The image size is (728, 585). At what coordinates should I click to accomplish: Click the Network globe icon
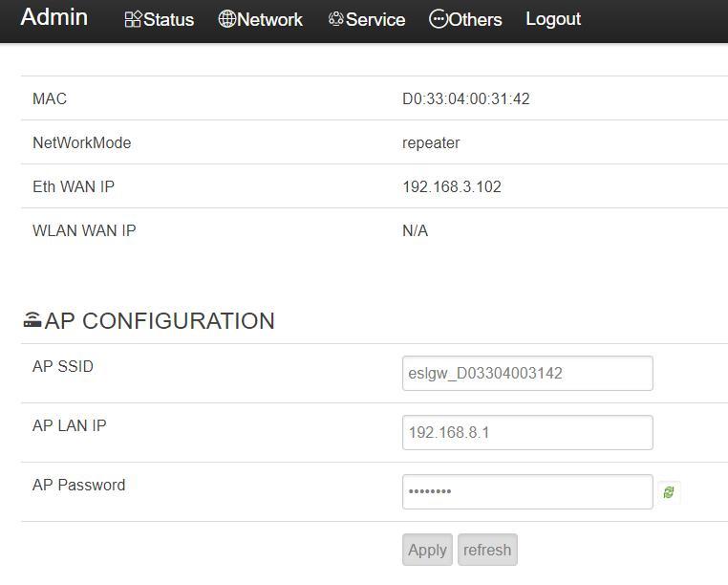227,19
